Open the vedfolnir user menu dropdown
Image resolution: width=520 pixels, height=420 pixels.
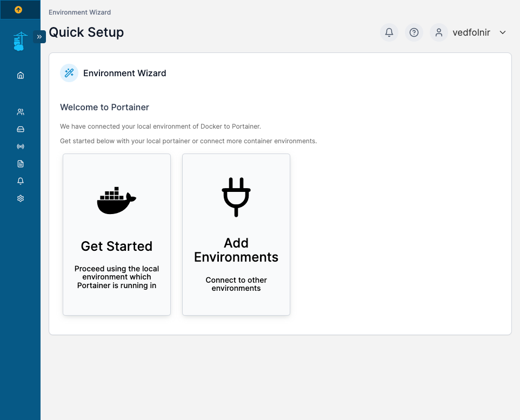click(x=503, y=32)
